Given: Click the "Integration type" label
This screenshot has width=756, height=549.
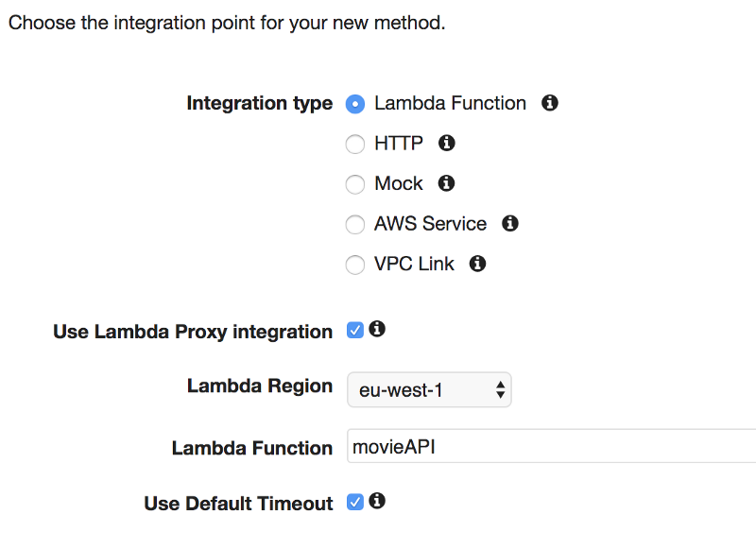Looking at the screenshot, I should (260, 103).
